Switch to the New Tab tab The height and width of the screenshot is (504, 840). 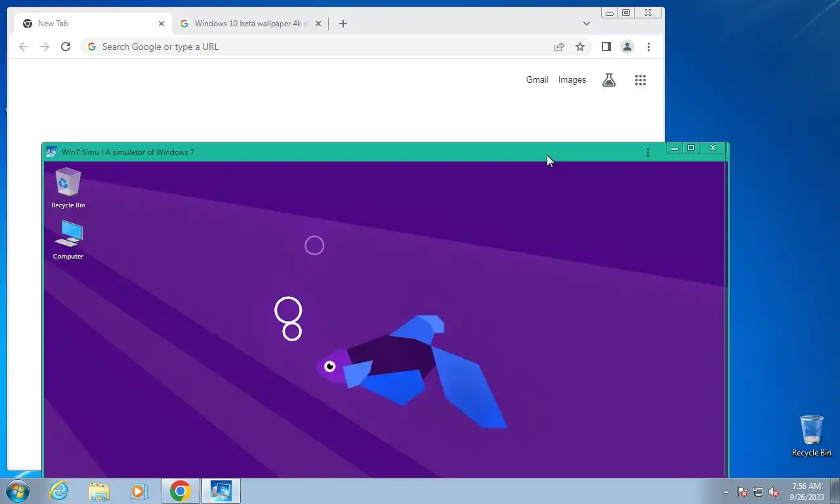(x=93, y=24)
